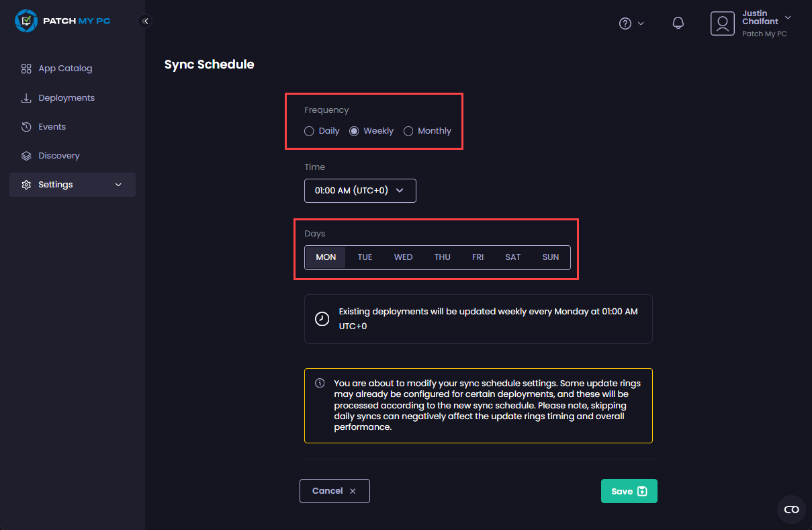Image resolution: width=812 pixels, height=530 pixels.
Task: Open the notifications bell
Action: point(678,23)
